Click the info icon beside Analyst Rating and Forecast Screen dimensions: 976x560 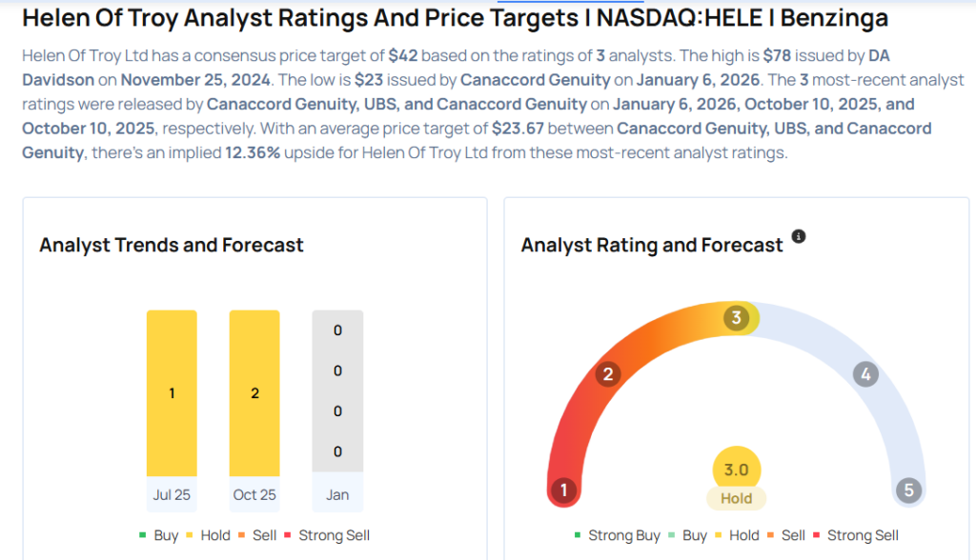pyautogui.click(x=799, y=236)
